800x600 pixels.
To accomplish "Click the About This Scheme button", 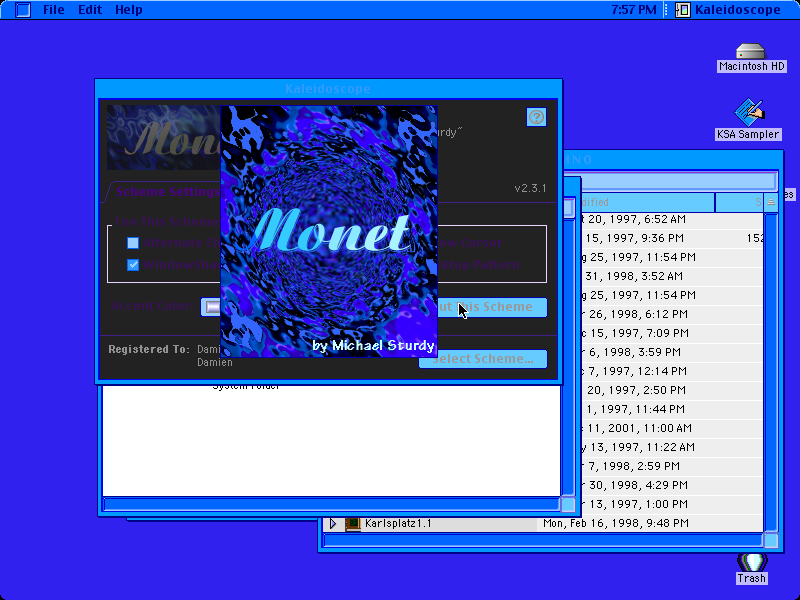I will (x=492, y=307).
